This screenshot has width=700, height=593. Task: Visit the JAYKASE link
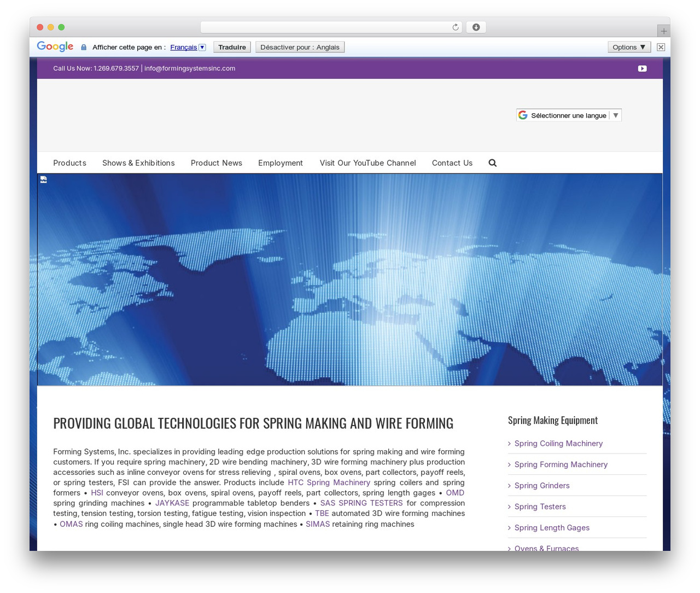click(x=172, y=503)
